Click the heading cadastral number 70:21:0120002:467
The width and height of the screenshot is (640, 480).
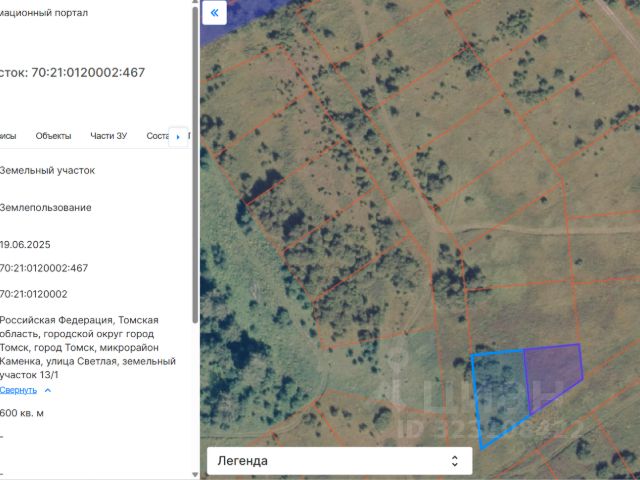[x=88, y=72]
